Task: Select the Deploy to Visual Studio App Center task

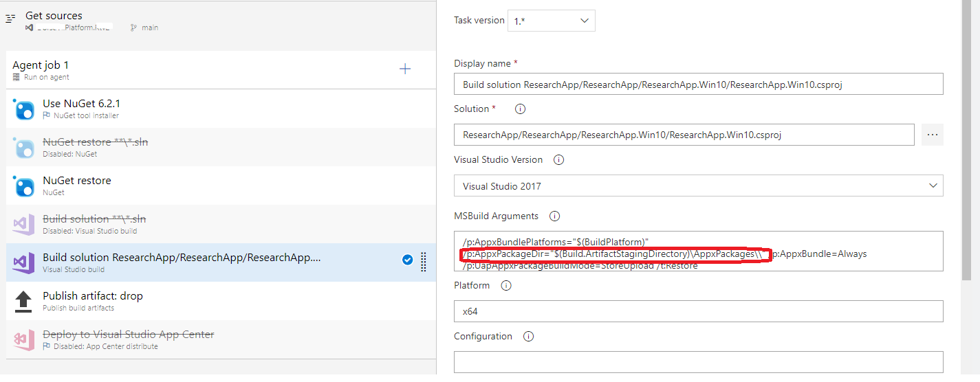Action: pos(221,339)
